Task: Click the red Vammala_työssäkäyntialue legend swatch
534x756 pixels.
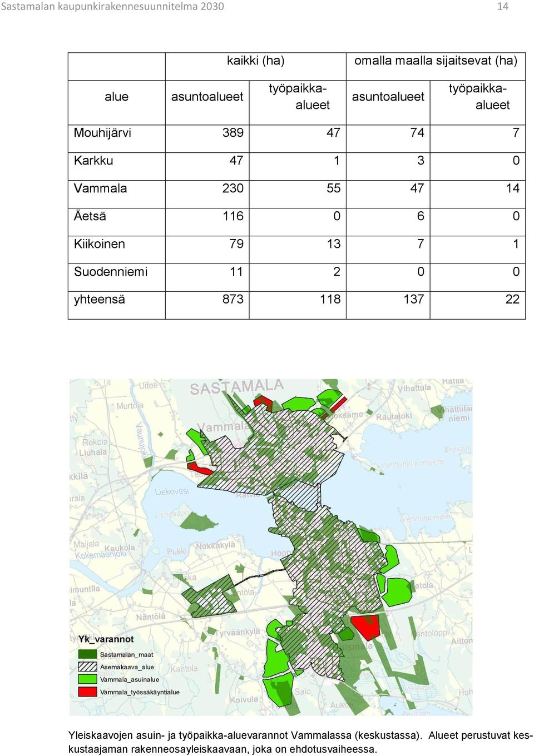Action: 87,692
